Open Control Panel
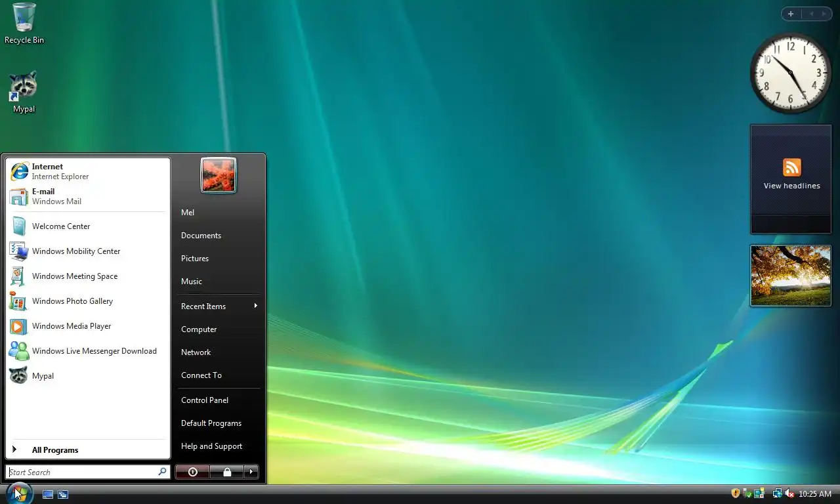This screenshot has height=504, width=840. click(x=219, y=400)
